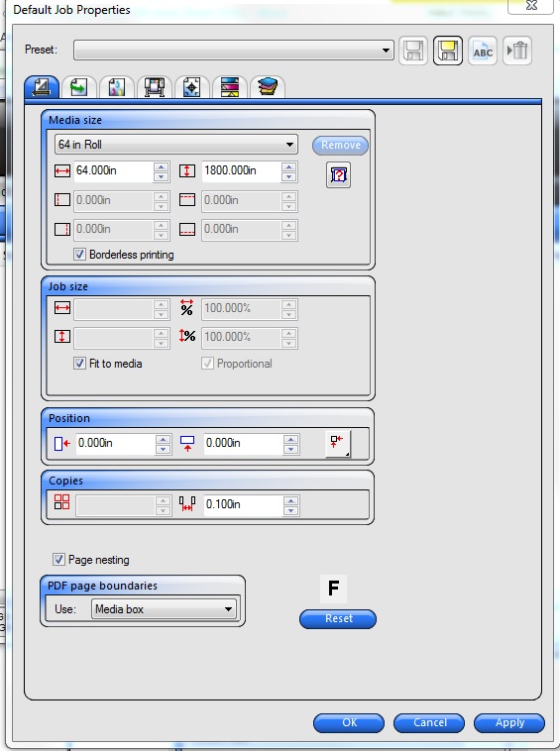Uncheck Borderless printing
This screenshot has height=751, width=560.
(x=79, y=255)
